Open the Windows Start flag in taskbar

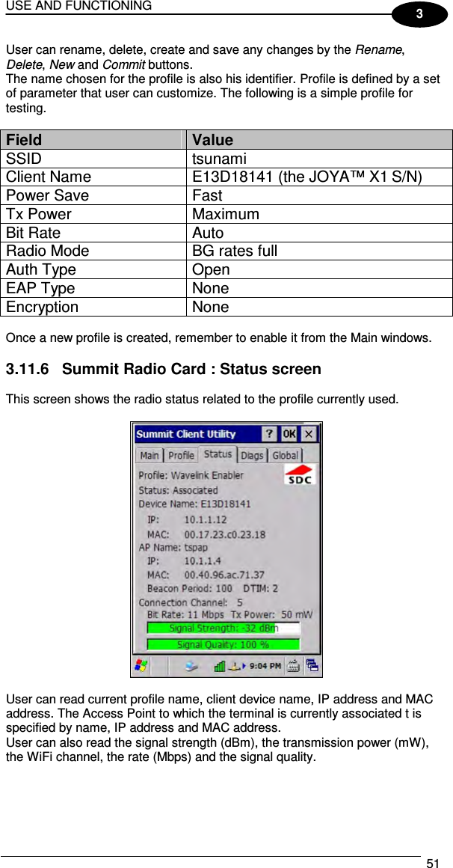(141, 665)
